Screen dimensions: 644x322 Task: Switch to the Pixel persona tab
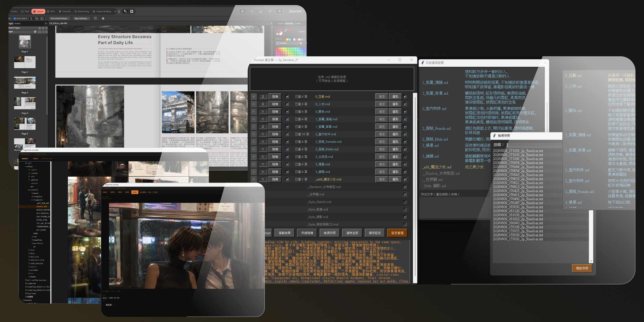[25, 11]
